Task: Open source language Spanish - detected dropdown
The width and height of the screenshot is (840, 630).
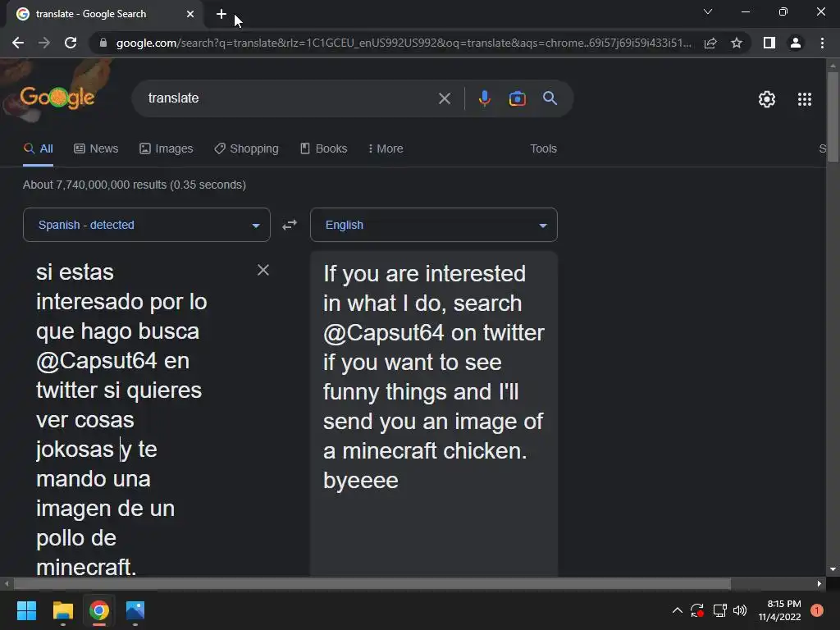Action: click(147, 225)
